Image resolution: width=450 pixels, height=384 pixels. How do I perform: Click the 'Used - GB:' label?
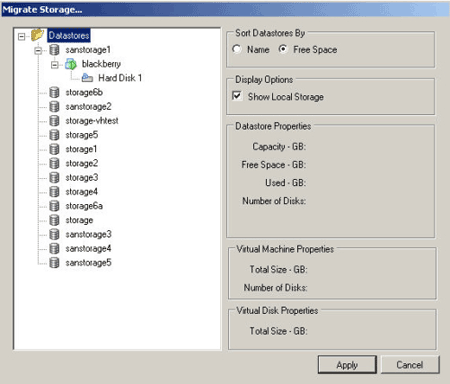tap(286, 183)
